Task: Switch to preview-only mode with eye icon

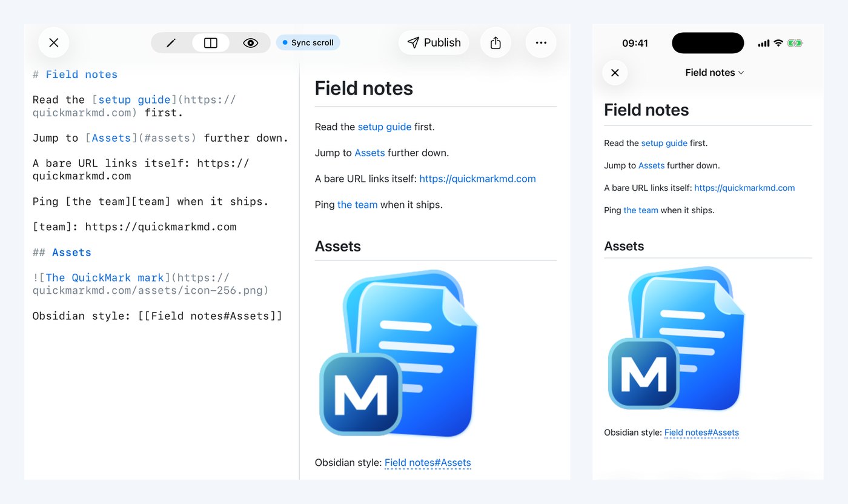Action: (x=251, y=43)
